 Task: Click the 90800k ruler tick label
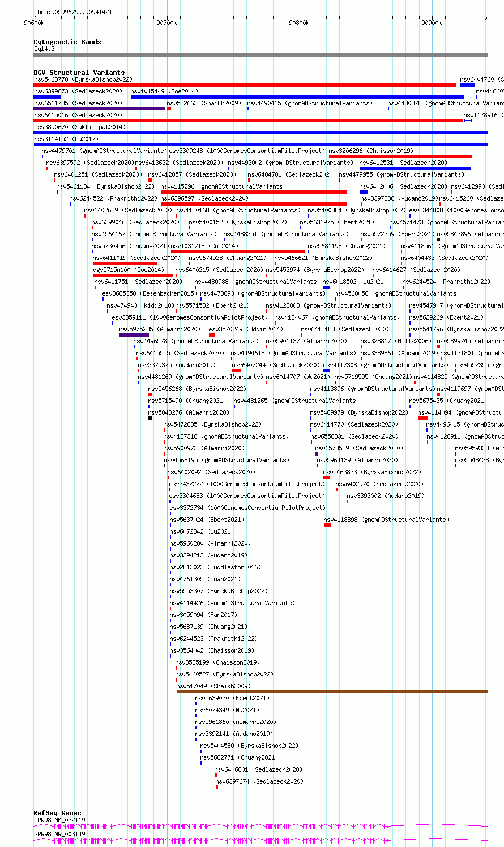(x=299, y=23)
